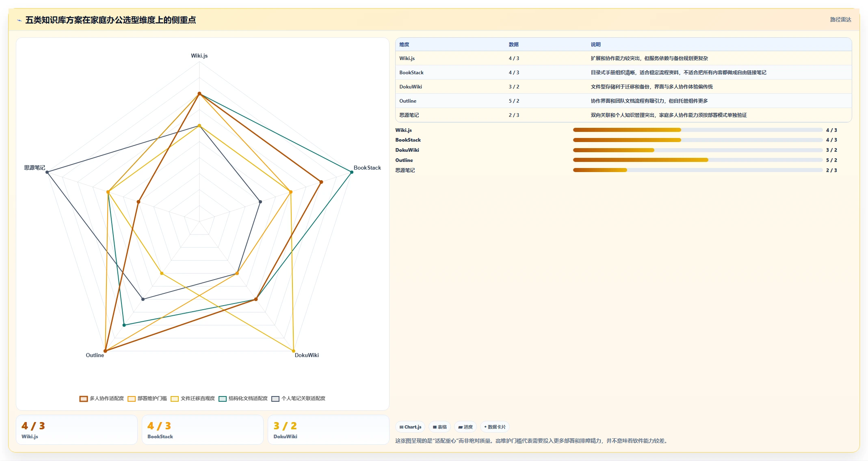Click the 说明 column header
The image size is (868, 461).
click(x=595, y=45)
